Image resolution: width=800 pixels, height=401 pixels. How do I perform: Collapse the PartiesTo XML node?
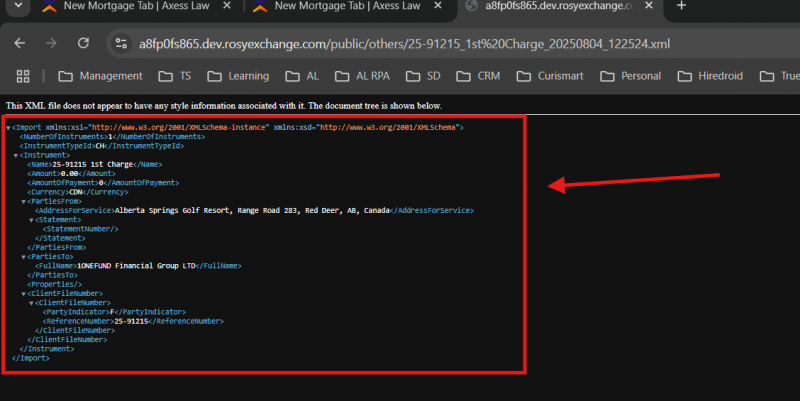pyautogui.click(x=23, y=256)
